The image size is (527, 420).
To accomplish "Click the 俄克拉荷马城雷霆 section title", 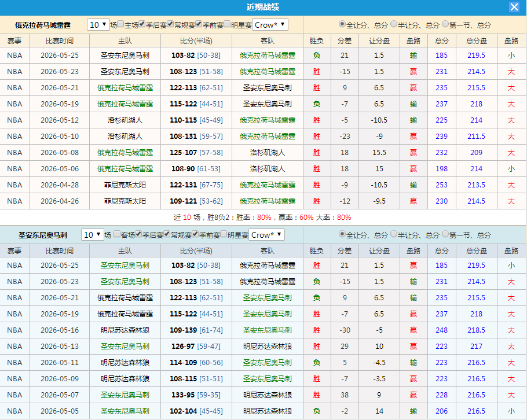I will (x=43, y=25).
